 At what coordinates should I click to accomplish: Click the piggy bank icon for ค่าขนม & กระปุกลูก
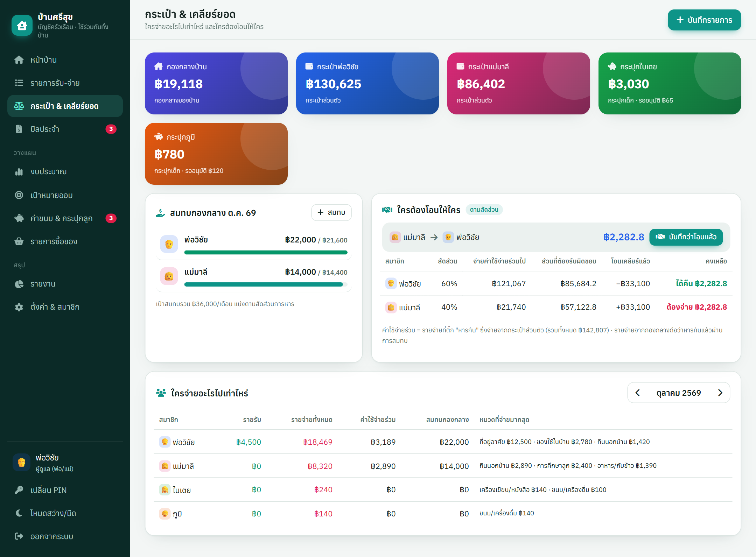click(19, 218)
